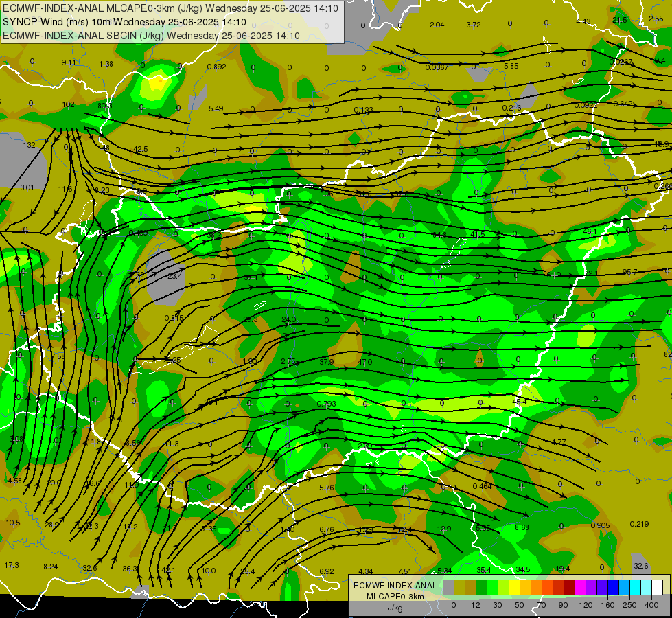Click the ECMWF-INDEX-ANAL legend title
The height and width of the screenshot is (618, 672).
tap(395, 586)
